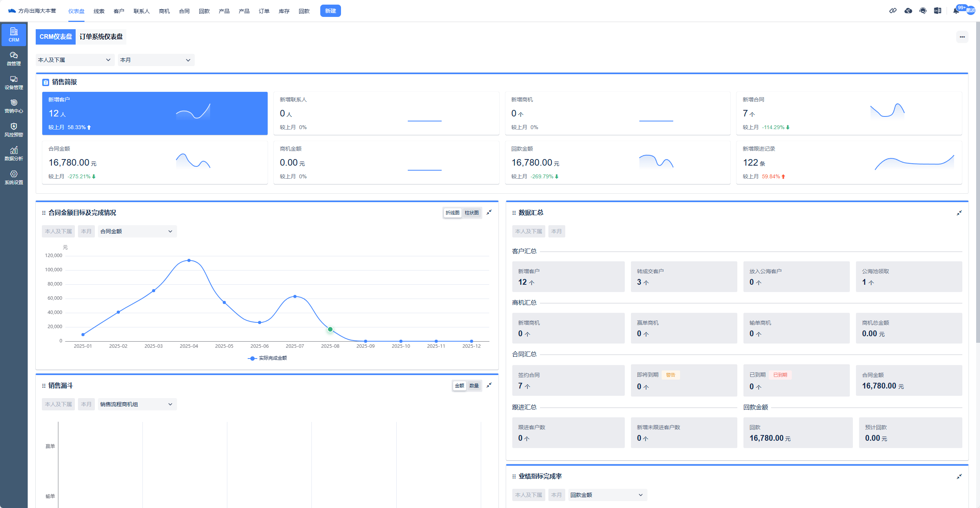Switch to 订单系统仪表盘 tab
This screenshot has width=980, height=508.
pos(101,37)
